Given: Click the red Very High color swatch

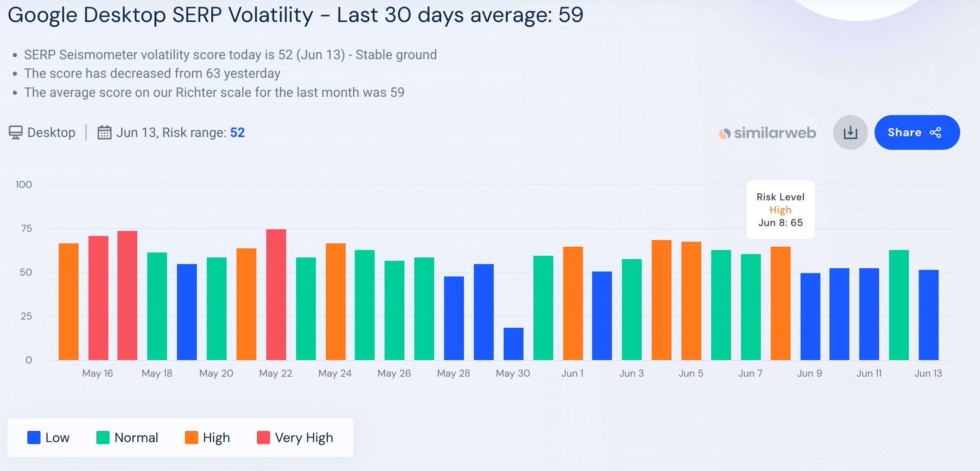Looking at the screenshot, I should coord(263,437).
